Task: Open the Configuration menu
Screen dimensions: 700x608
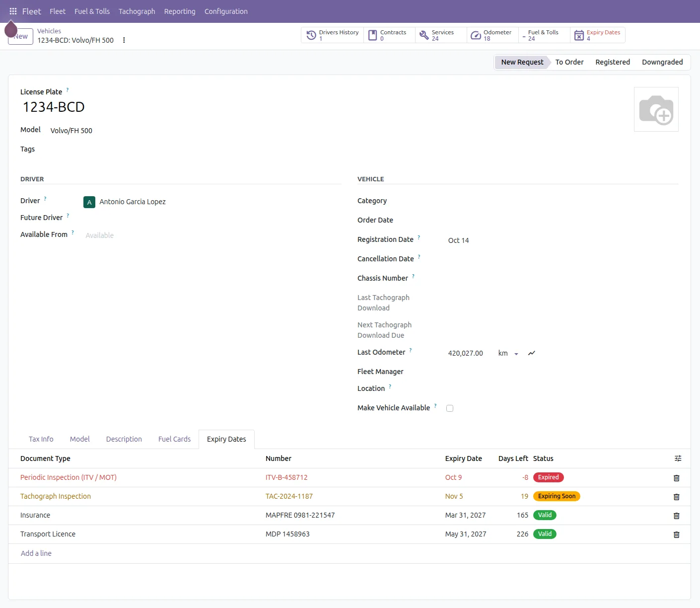Action: point(226,11)
